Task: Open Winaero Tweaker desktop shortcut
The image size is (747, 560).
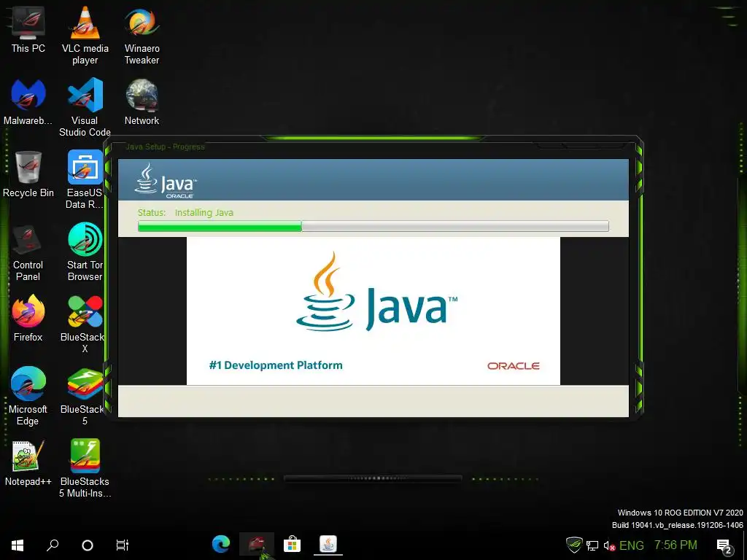Action: 142,36
